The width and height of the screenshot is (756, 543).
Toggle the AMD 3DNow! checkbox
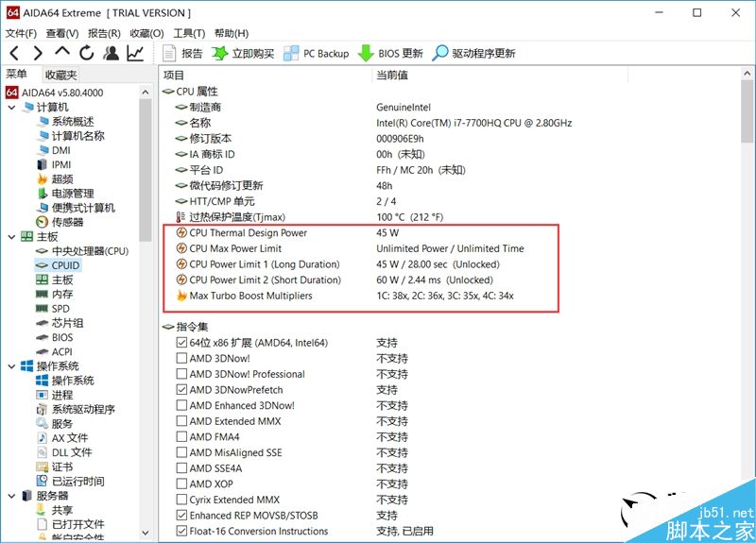[x=181, y=359]
